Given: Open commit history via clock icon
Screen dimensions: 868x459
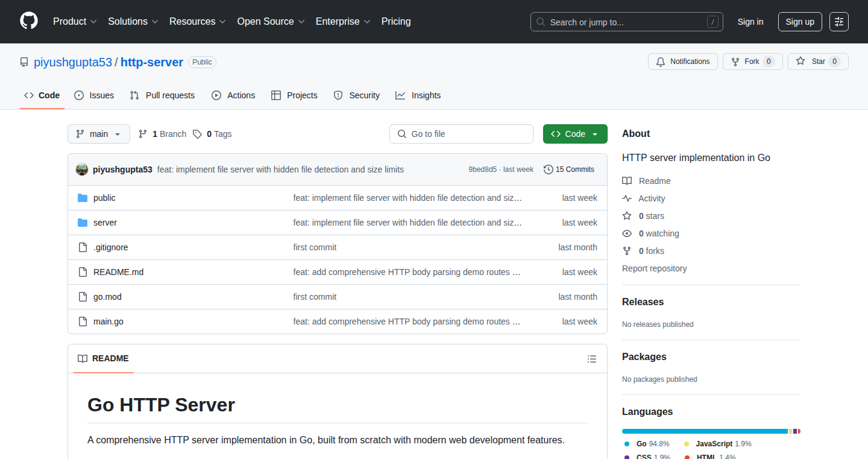Looking at the screenshot, I should [x=548, y=169].
